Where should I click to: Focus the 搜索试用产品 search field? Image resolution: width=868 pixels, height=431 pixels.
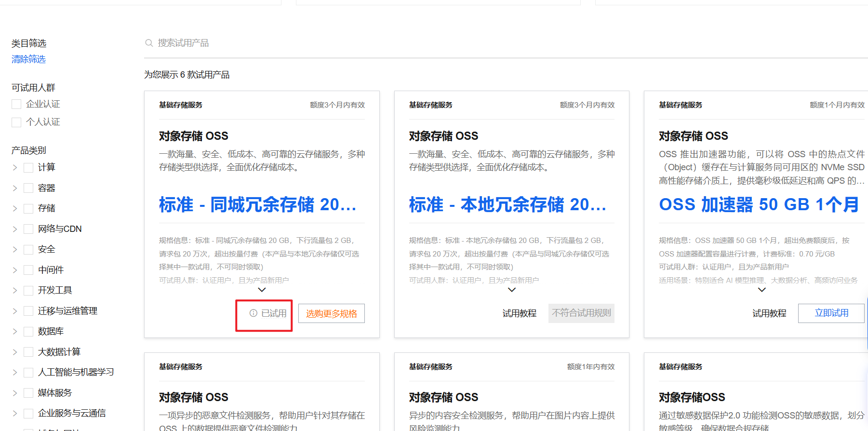click(x=506, y=43)
